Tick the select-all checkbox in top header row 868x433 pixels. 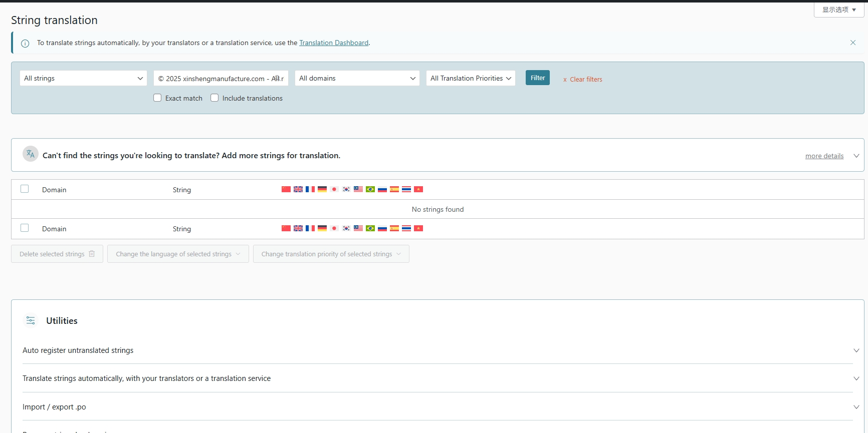click(x=25, y=189)
